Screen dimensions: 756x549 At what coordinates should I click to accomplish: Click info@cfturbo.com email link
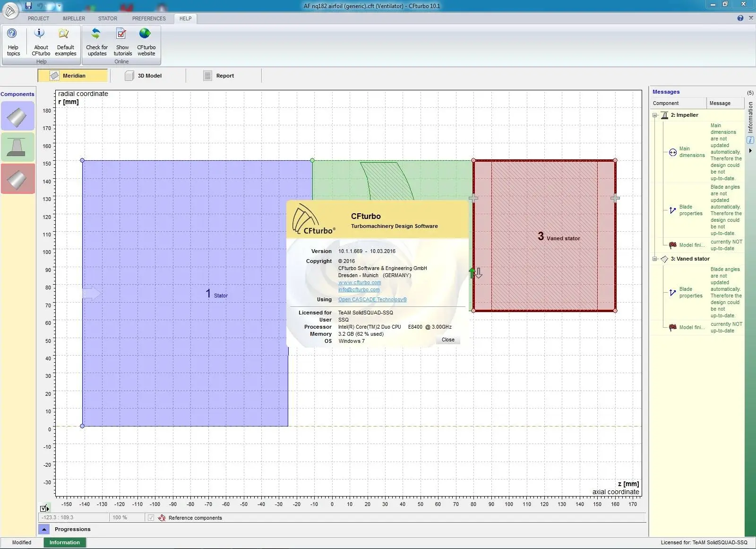coord(359,289)
